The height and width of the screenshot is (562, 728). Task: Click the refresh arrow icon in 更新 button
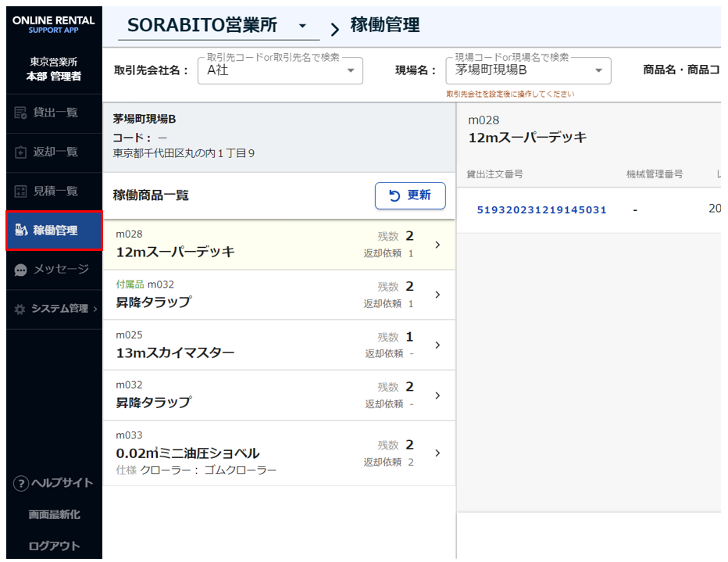click(394, 196)
